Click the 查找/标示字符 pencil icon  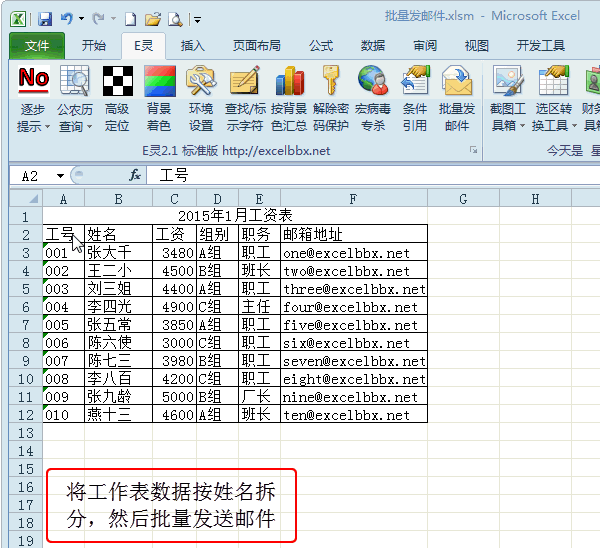(x=245, y=80)
